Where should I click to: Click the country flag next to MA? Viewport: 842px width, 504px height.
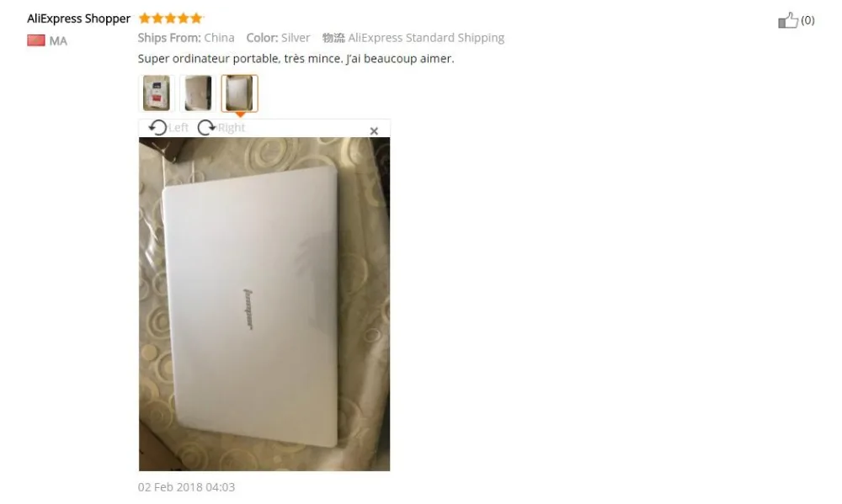(x=36, y=40)
